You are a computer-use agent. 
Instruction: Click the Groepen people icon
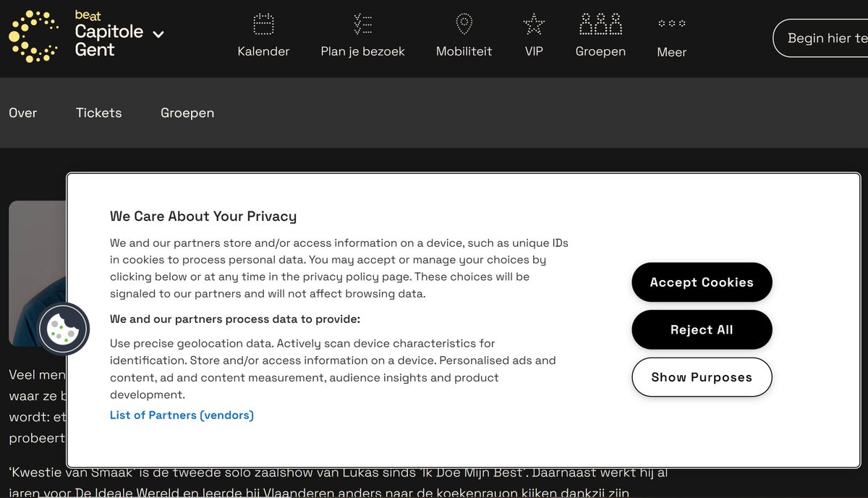(x=600, y=24)
